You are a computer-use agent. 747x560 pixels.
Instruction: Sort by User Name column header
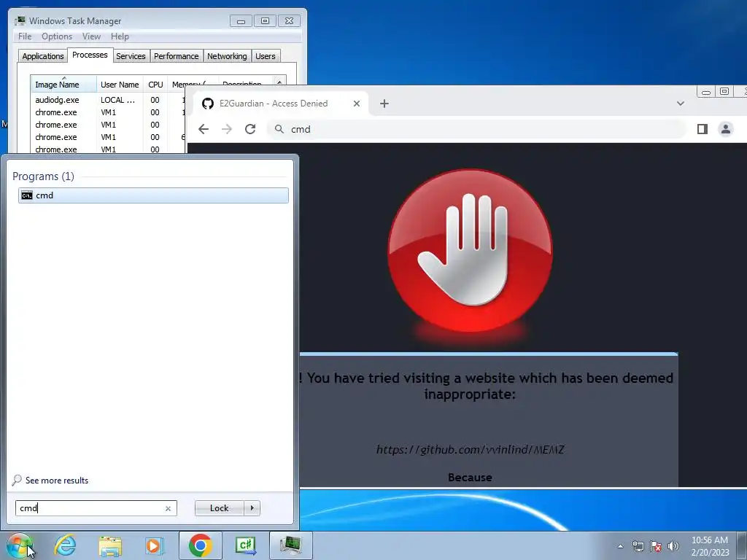tap(120, 85)
